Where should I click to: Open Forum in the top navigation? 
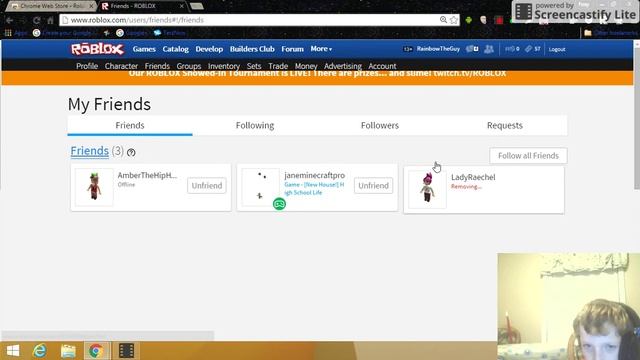coord(292,49)
